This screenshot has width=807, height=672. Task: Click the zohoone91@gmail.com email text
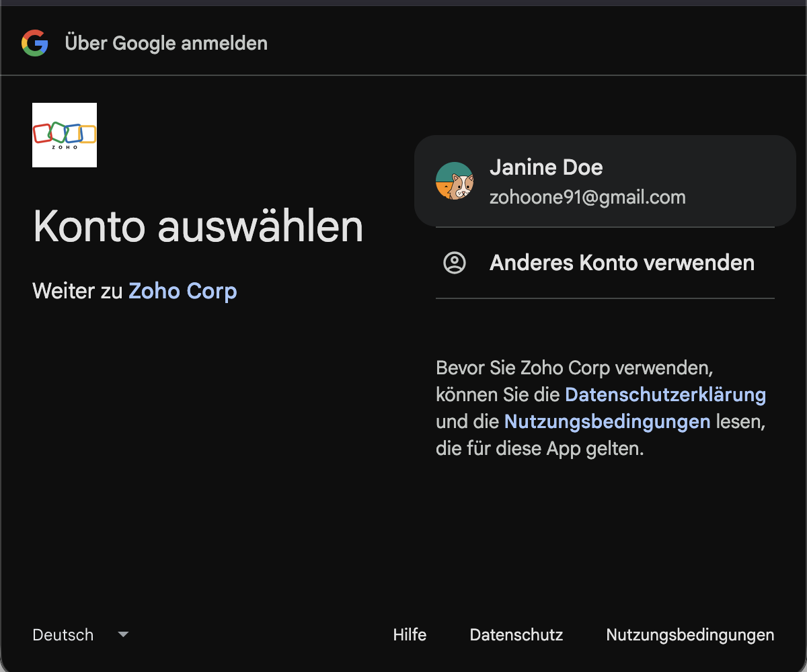click(588, 198)
